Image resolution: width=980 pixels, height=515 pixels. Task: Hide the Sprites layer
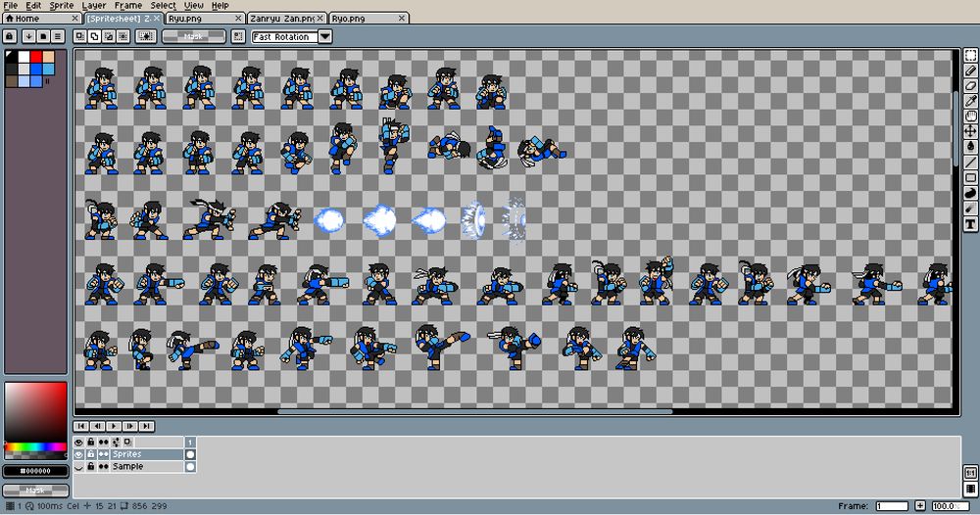[78, 454]
